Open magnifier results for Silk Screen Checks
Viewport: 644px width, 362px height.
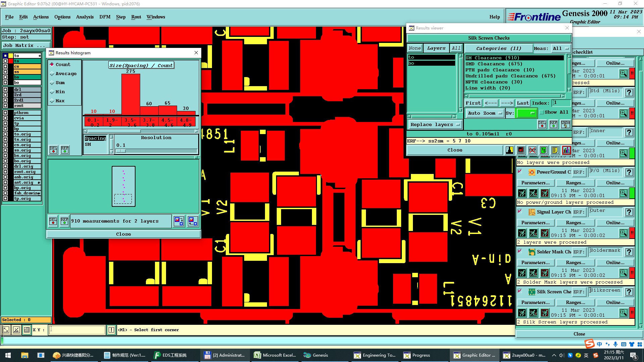[624, 313]
